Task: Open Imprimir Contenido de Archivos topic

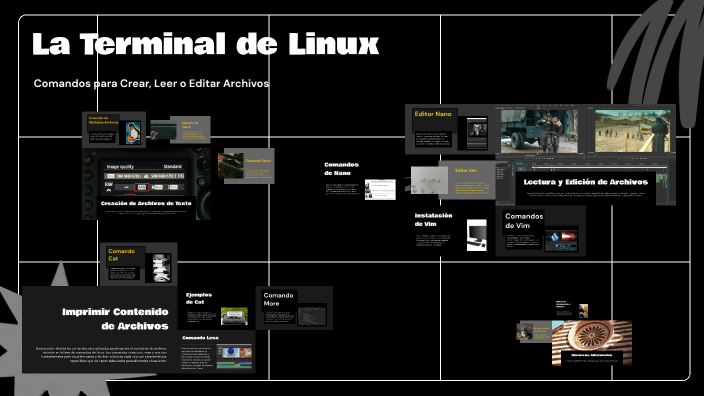Action: pyautogui.click(x=100, y=330)
